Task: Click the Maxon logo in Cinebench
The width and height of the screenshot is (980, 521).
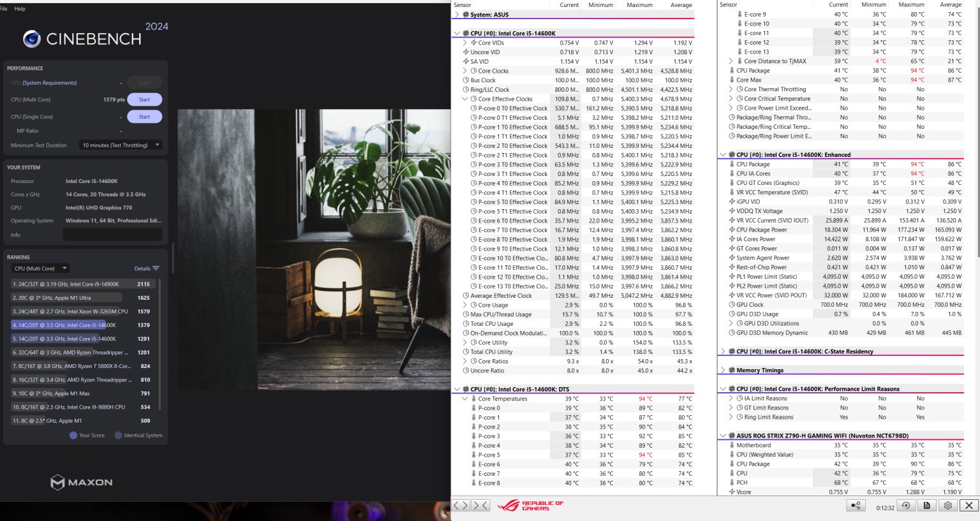Action: 82,482
